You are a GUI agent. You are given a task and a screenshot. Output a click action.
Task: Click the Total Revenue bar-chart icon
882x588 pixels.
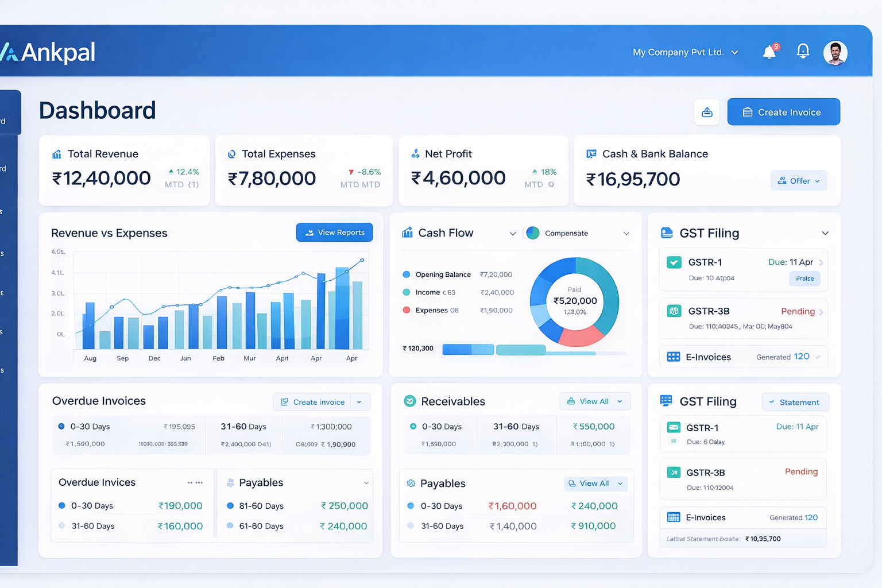tap(56, 154)
